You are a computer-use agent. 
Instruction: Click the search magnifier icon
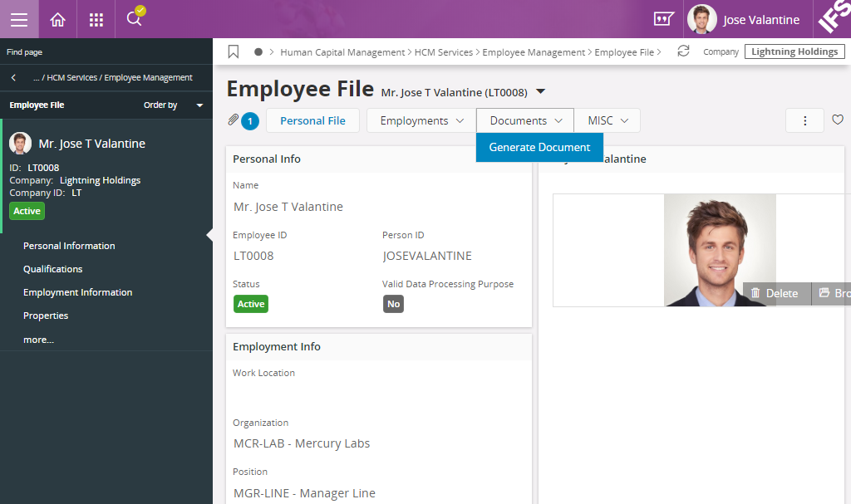point(134,18)
